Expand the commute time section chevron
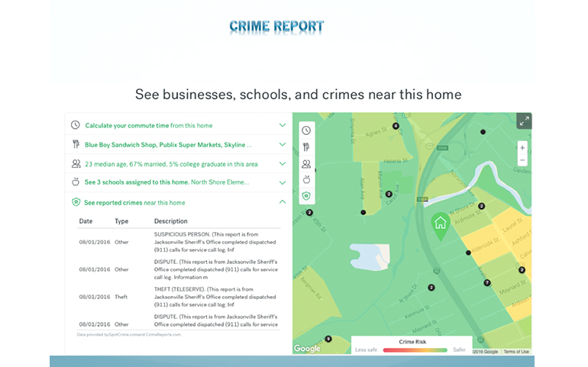This screenshot has height=367, width=588. coord(283,125)
